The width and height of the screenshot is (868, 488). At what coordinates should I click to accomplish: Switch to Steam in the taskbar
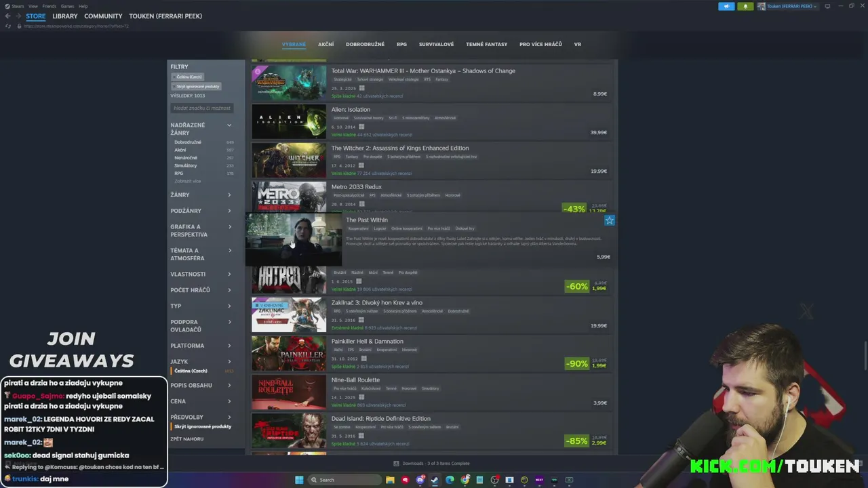(435, 480)
